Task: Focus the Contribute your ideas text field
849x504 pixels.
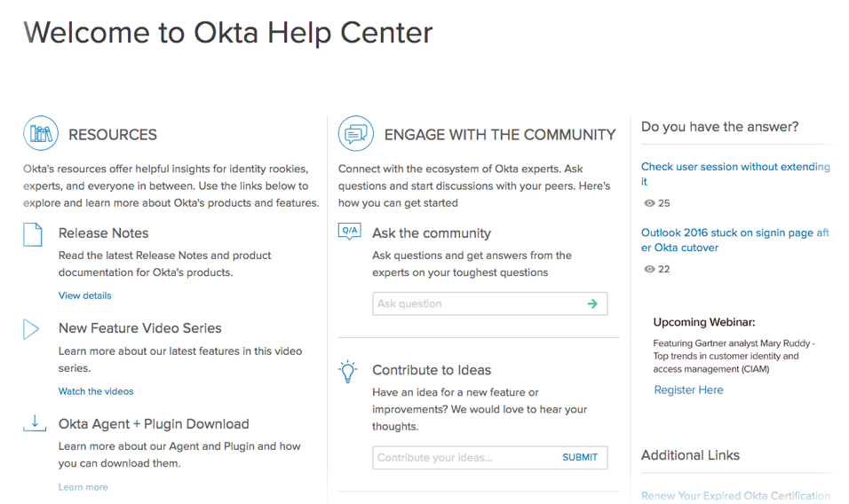Action: (462, 458)
